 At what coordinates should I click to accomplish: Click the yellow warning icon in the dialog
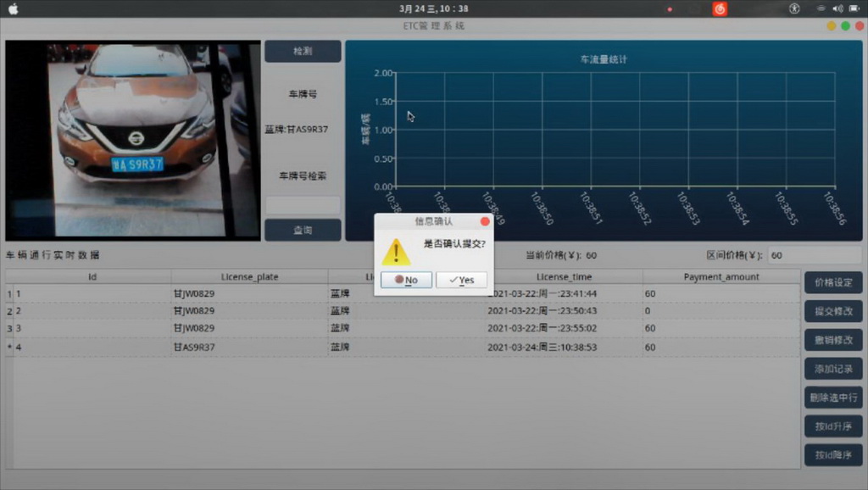396,251
